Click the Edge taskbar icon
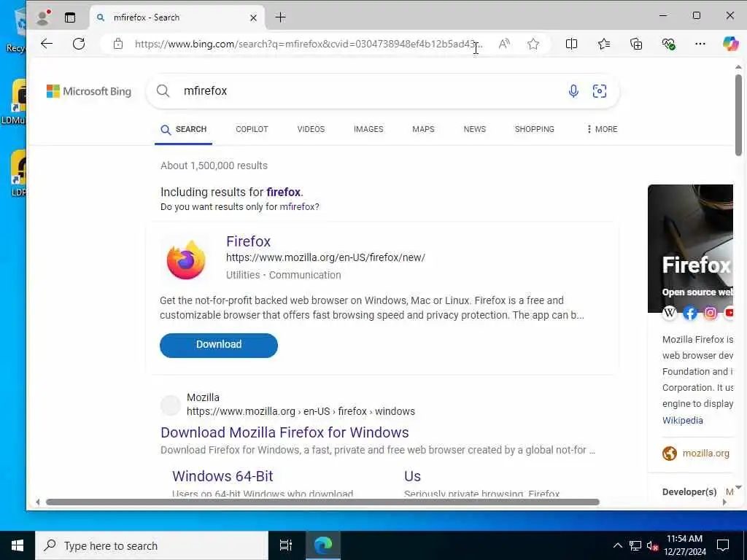Screen dimensions: 747x560 point(322,545)
